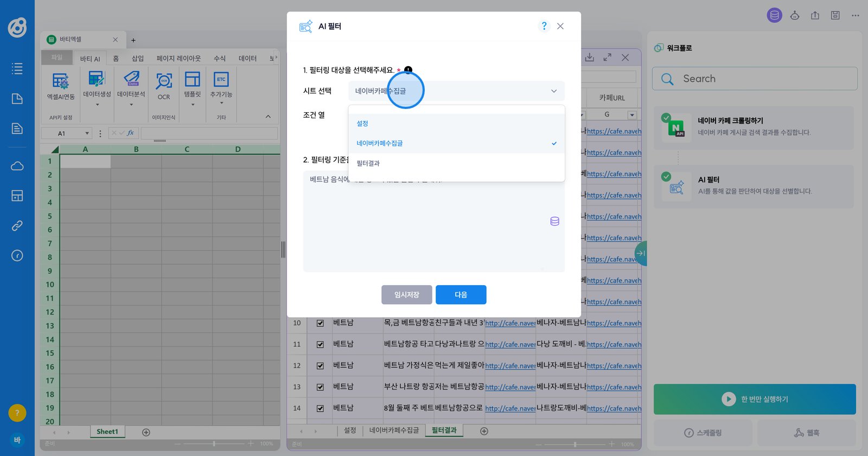Expand the result sheet to fullscreen
The height and width of the screenshot is (456, 868).
[x=608, y=57]
